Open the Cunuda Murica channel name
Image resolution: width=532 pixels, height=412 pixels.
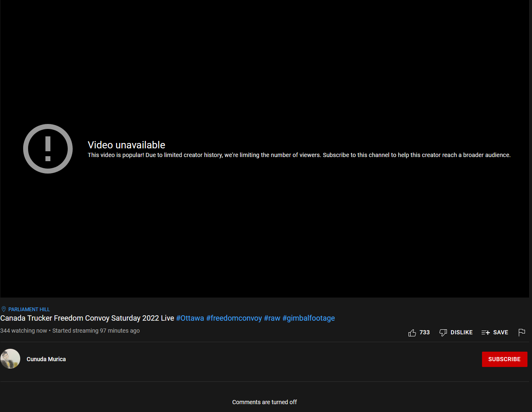click(46, 359)
